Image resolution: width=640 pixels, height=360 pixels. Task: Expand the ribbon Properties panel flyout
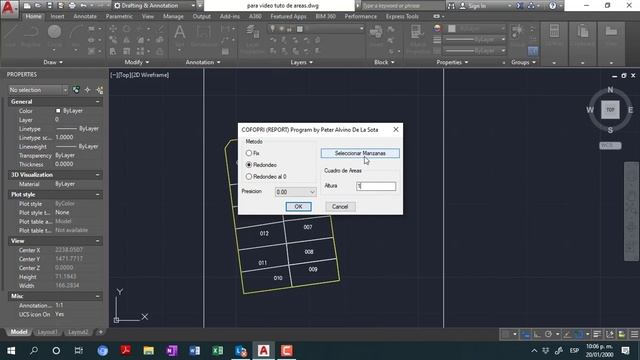tap(452, 62)
